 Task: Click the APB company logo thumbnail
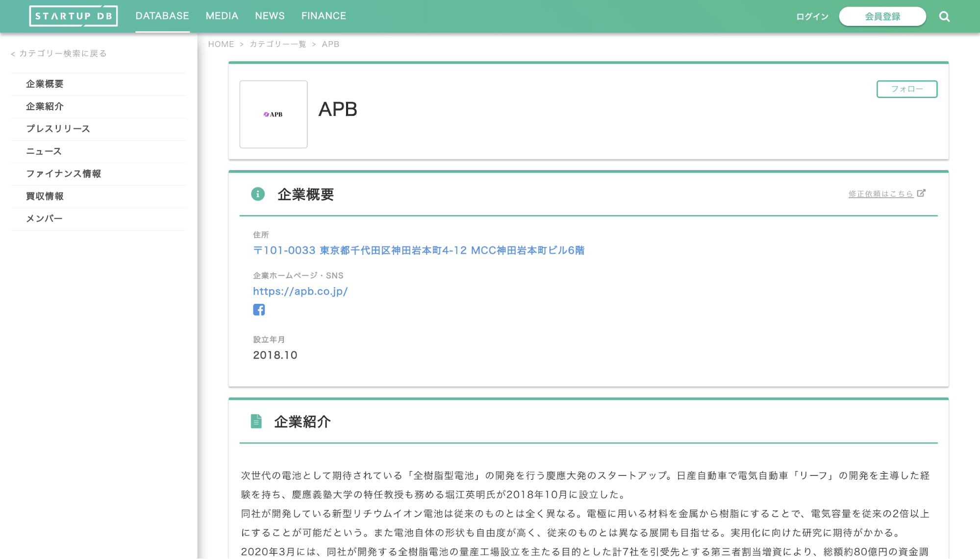click(274, 114)
